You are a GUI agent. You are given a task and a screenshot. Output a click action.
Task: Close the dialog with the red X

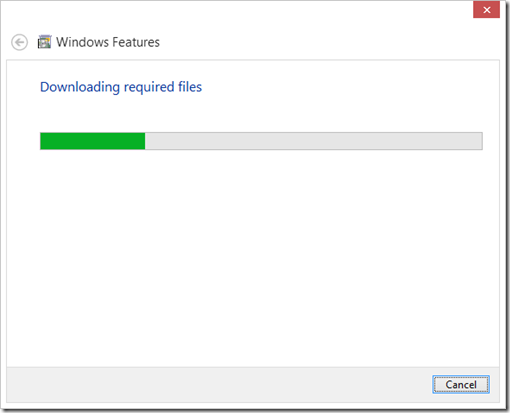pyautogui.click(x=486, y=10)
